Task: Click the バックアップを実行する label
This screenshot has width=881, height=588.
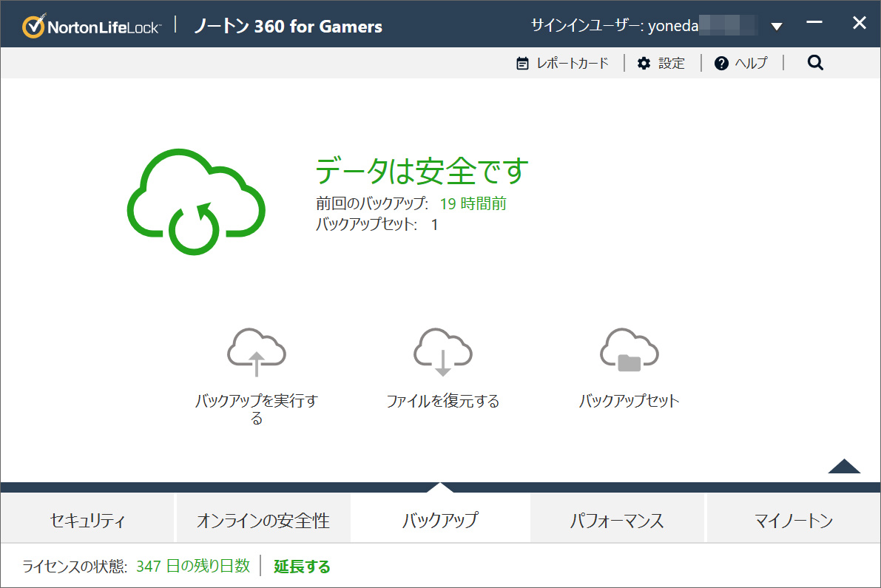Action: [x=257, y=409]
